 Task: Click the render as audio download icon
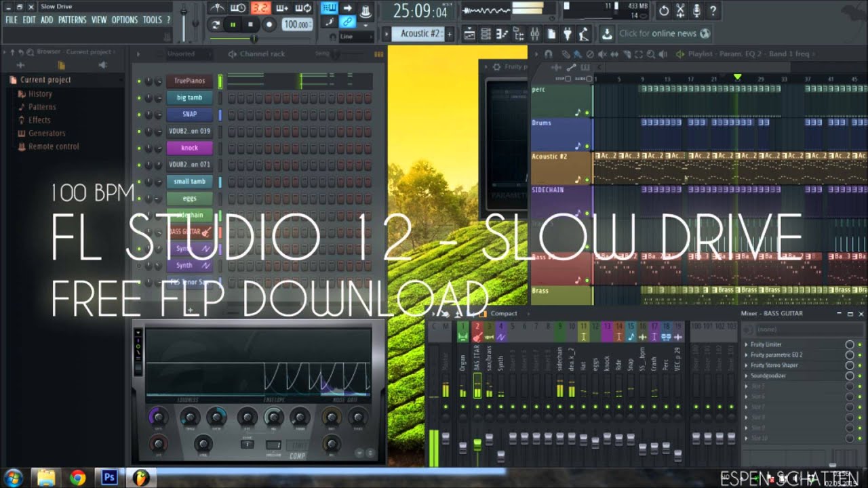click(606, 33)
